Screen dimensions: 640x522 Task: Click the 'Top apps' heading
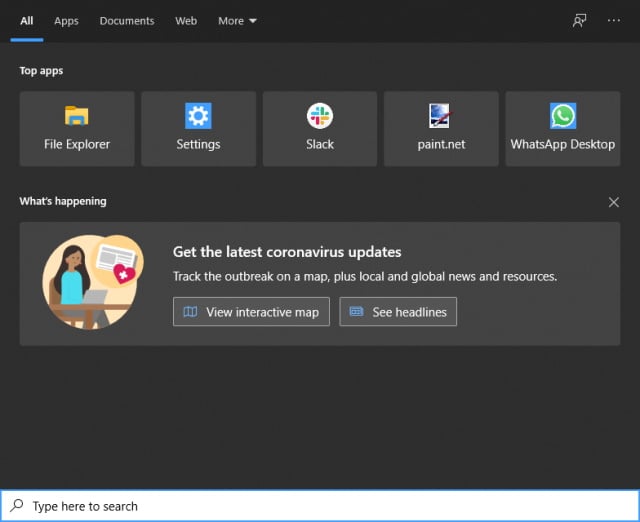coord(41,71)
